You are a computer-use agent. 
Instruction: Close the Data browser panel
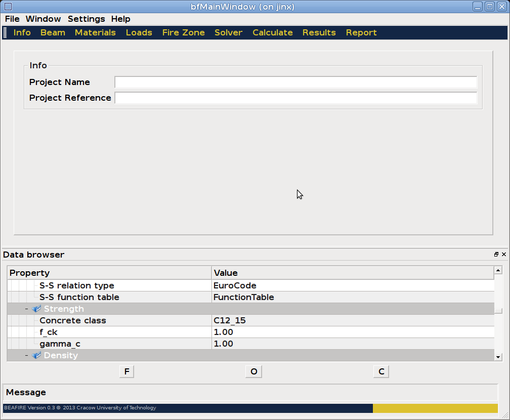[x=504, y=255]
